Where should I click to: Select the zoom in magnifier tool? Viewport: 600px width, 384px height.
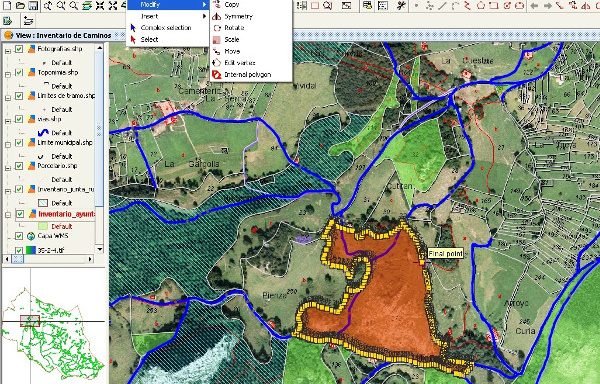pos(61,5)
